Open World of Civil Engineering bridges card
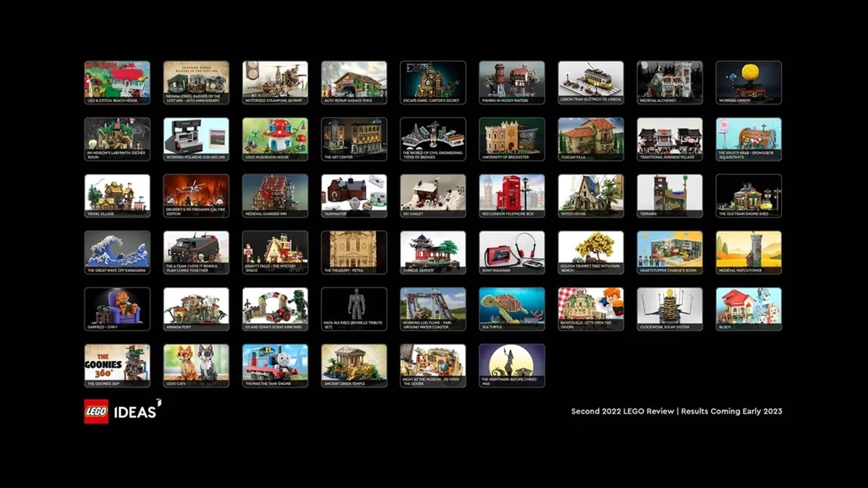 [433, 140]
